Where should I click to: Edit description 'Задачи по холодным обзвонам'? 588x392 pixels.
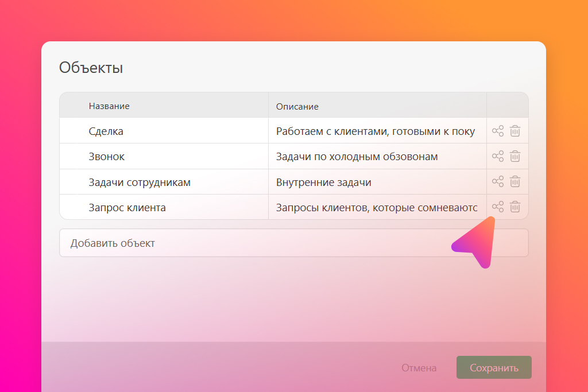coord(357,157)
